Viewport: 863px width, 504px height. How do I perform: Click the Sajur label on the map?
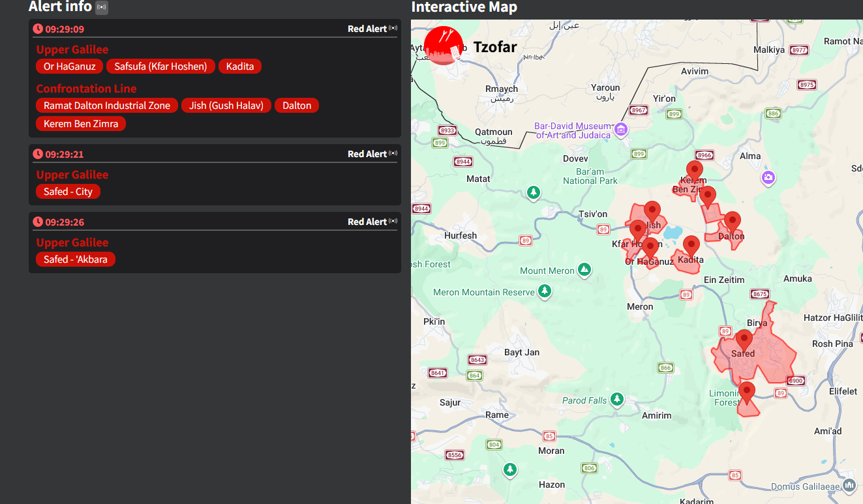click(450, 402)
